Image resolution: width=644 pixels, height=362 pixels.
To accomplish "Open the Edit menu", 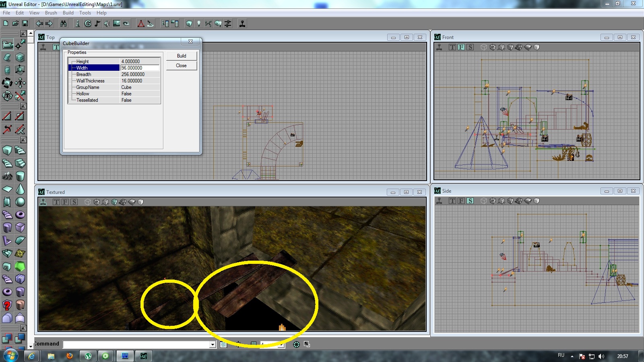I will pyautogui.click(x=20, y=13).
